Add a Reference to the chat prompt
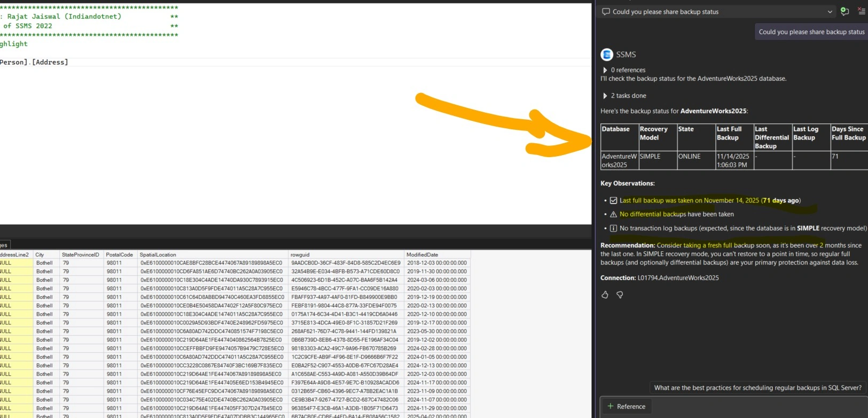Screen dimensions: 868x418 click(626, 406)
